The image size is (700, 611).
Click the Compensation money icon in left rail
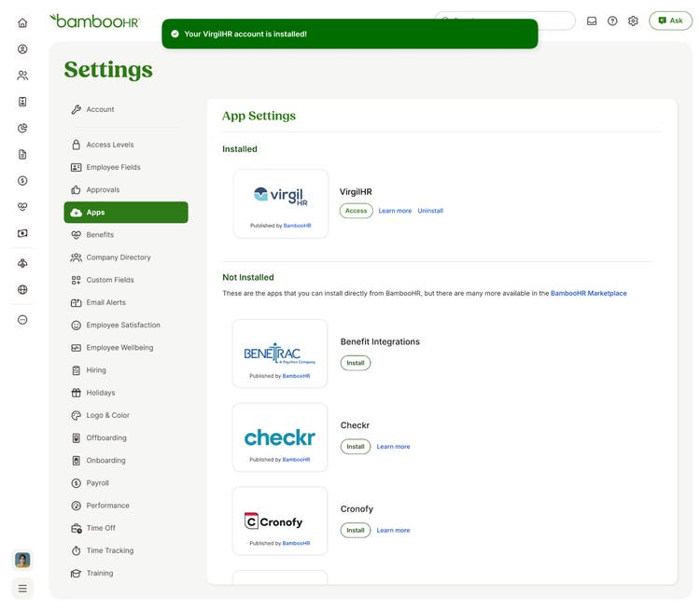click(x=22, y=233)
